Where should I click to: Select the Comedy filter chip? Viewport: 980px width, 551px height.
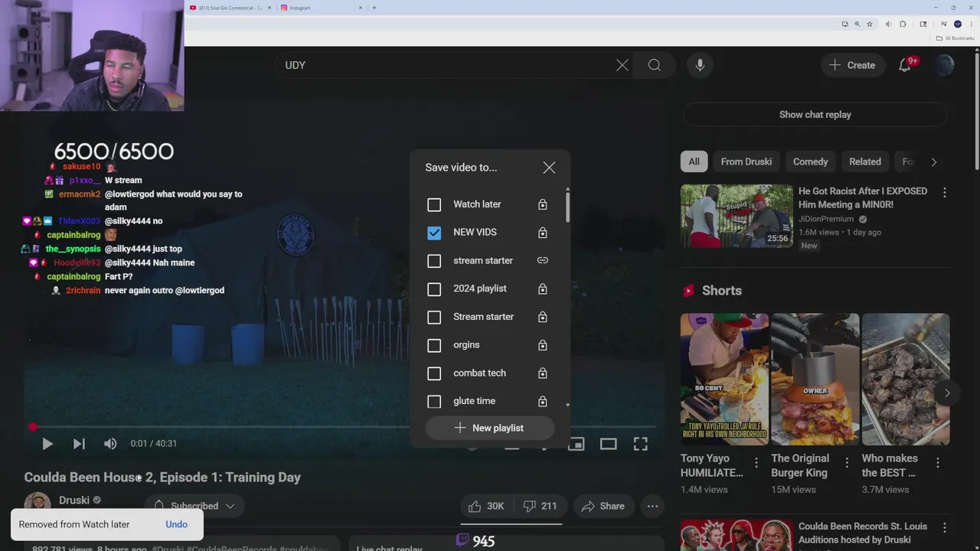[x=810, y=161]
